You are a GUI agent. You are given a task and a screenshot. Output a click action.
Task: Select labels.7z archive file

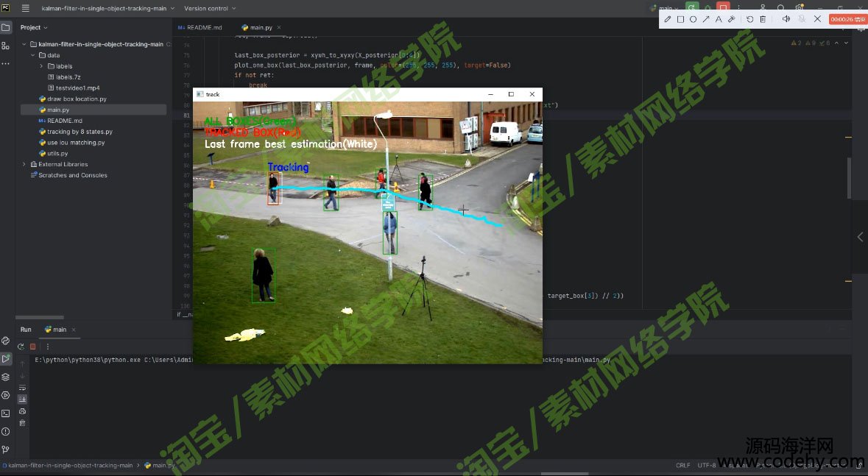(x=64, y=77)
